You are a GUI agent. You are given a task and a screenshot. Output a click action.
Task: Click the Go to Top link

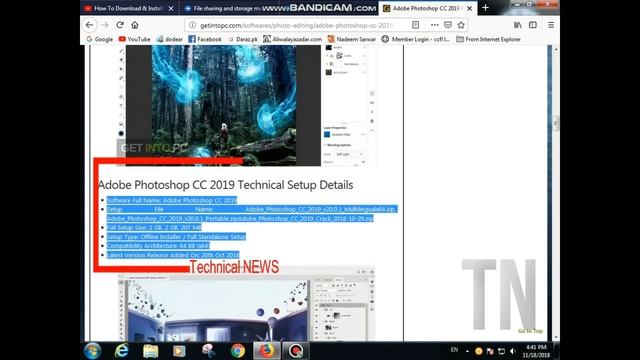[530, 331]
